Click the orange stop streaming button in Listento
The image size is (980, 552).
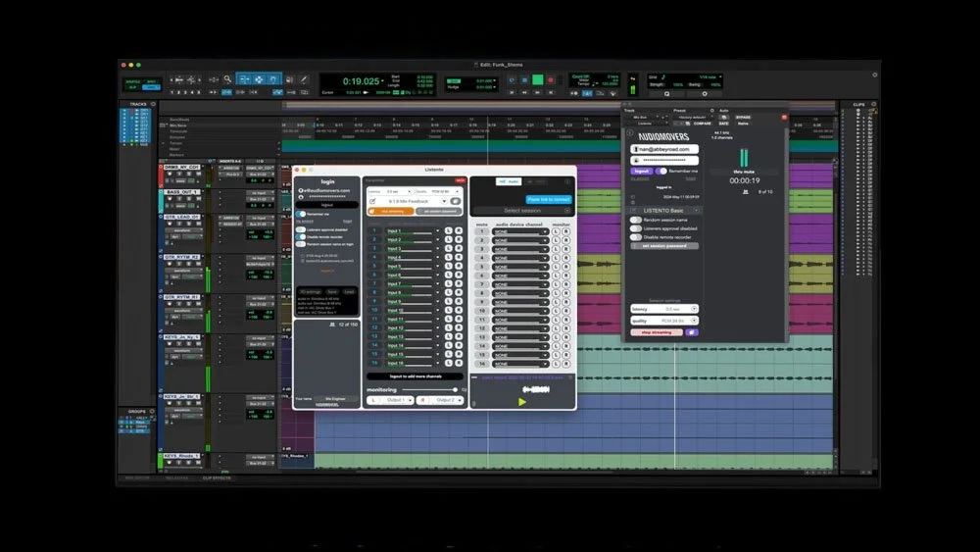click(x=390, y=212)
